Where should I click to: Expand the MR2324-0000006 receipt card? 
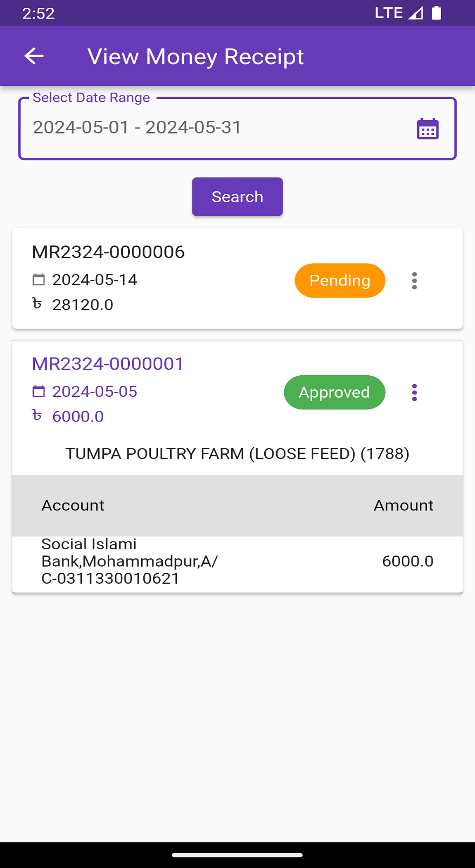(108, 253)
